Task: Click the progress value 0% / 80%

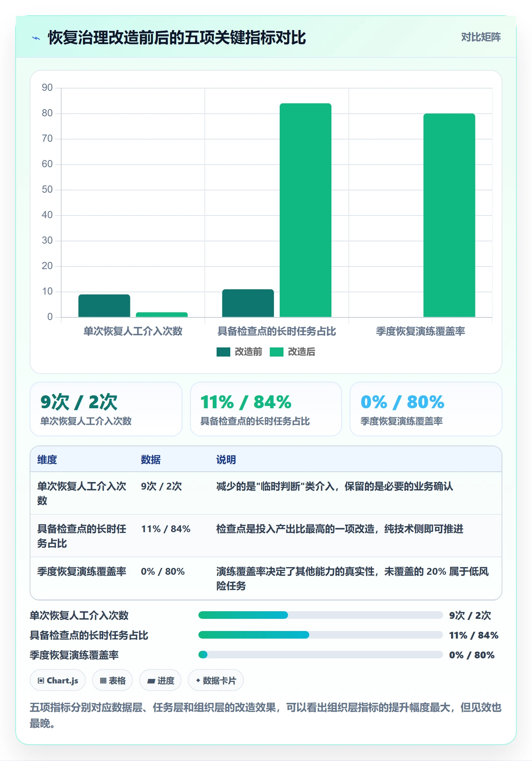Action: tap(472, 655)
